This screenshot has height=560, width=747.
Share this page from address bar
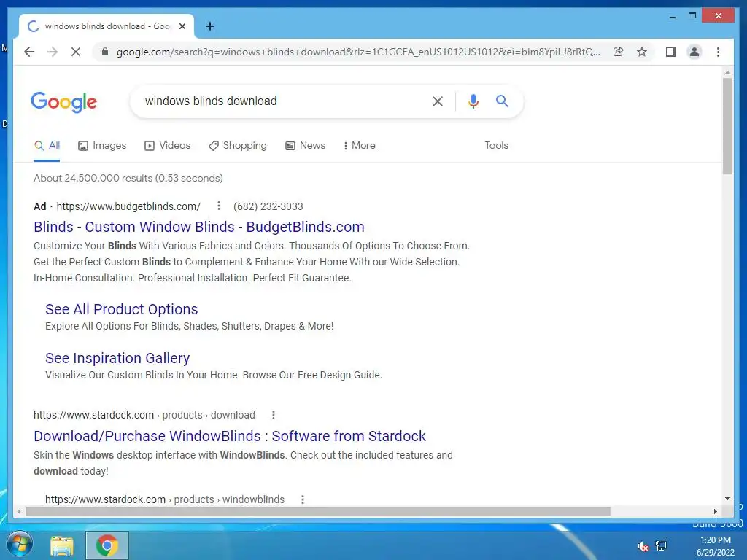[619, 52]
